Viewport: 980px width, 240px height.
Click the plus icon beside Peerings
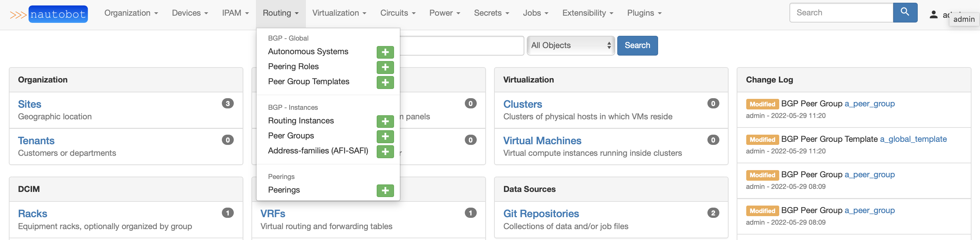(x=385, y=191)
